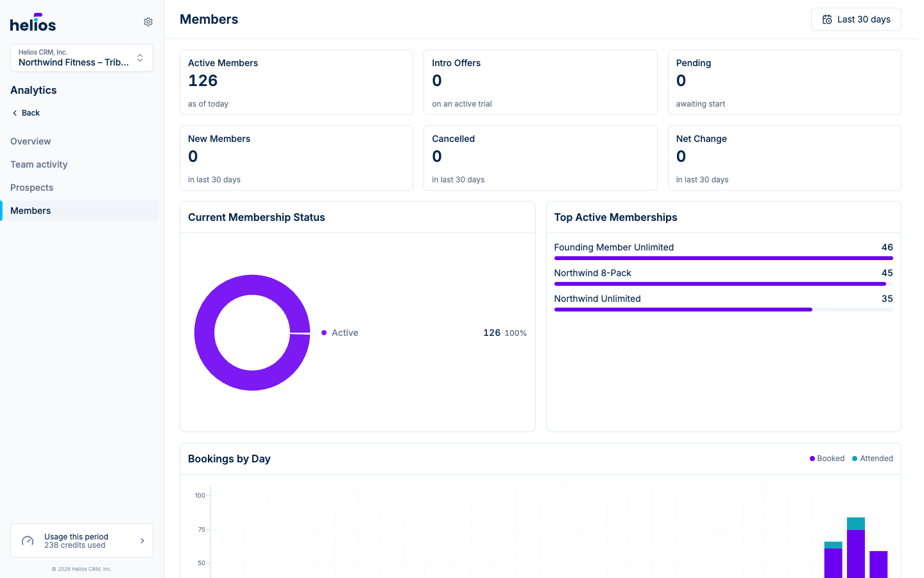Expand the Northwind Fitness organization switcher

pyautogui.click(x=81, y=58)
